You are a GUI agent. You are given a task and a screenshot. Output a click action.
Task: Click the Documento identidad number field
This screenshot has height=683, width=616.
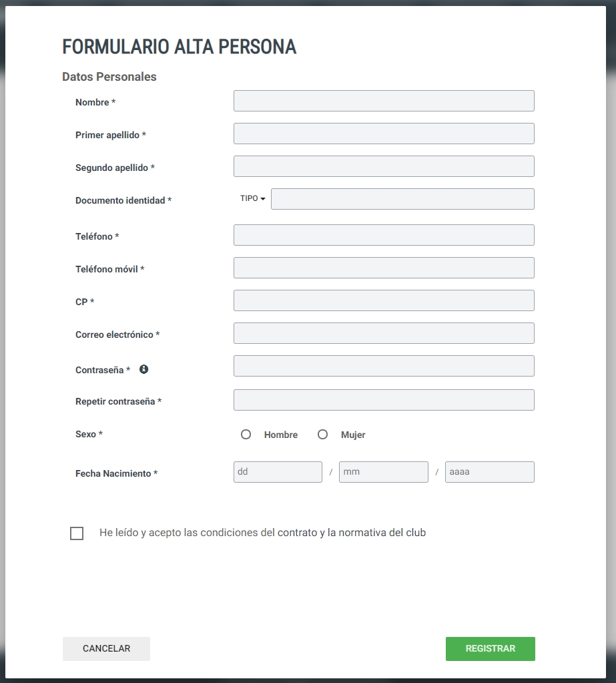click(x=402, y=199)
